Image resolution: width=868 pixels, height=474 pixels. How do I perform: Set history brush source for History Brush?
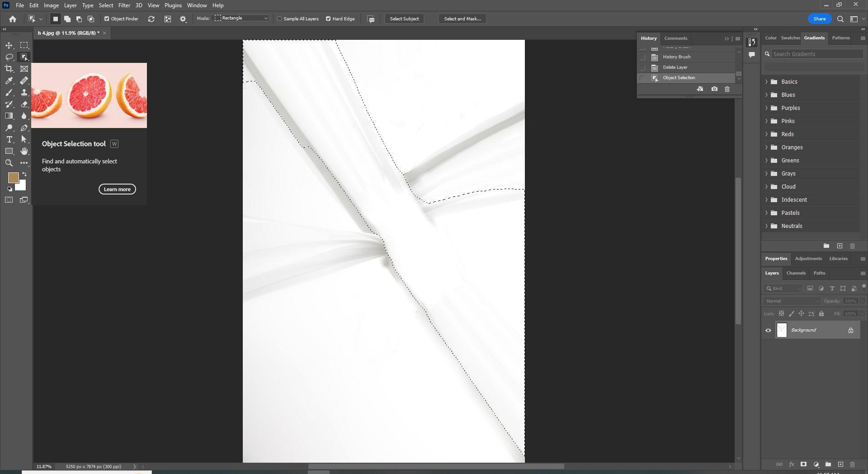642,57
